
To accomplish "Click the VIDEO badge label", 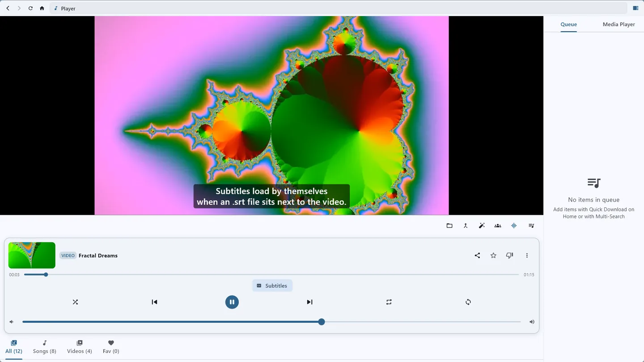I will 68,256.
